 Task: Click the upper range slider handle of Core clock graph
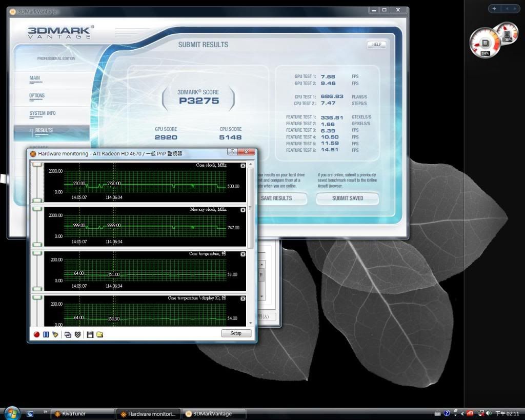tap(37, 165)
